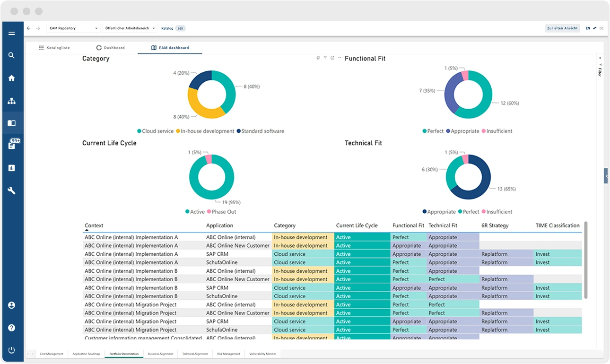Switch to the Katalogliste tab
This screenshot has width=610, height=364.
coord(54,48)
